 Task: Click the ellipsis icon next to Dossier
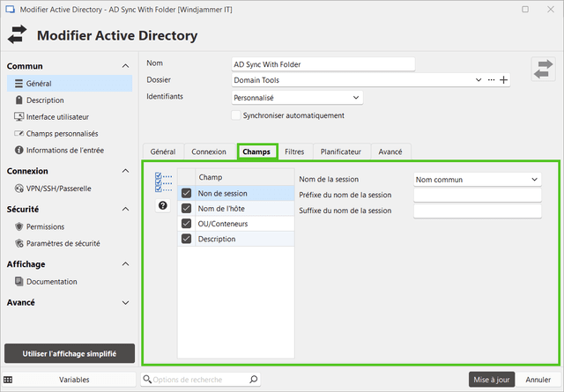(491, 80)
